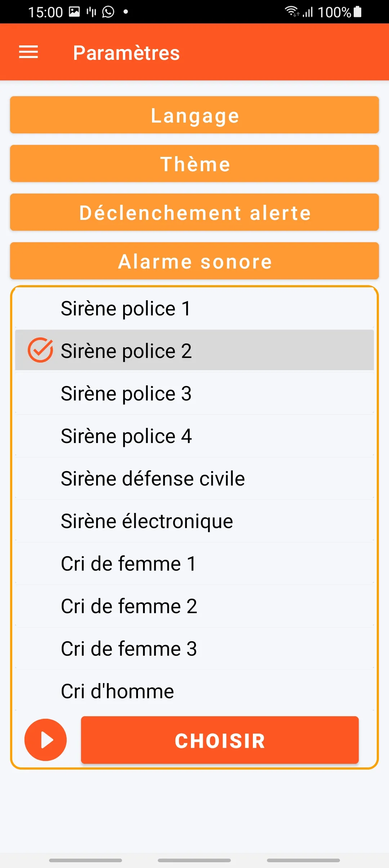
Task: Select Sirène police 3 sound
Action: click(x=194, y=394)
